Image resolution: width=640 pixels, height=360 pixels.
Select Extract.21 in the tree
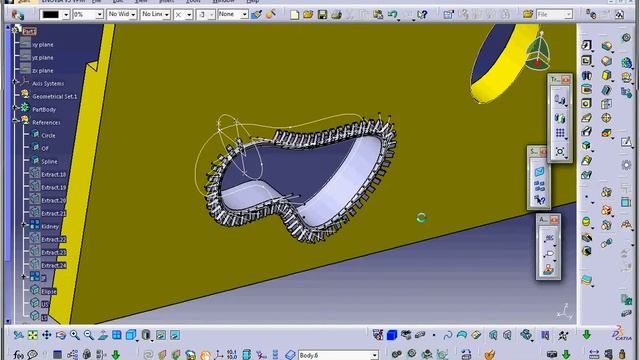53,213
